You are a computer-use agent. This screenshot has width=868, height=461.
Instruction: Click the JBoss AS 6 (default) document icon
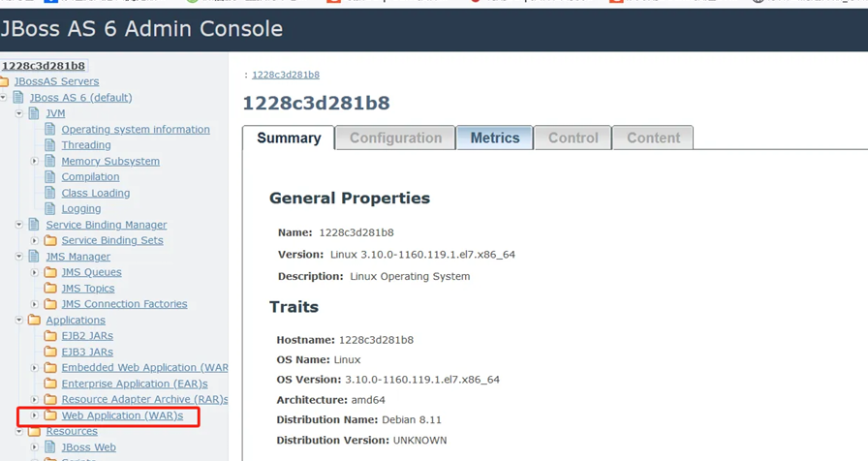tap(18, 98)
